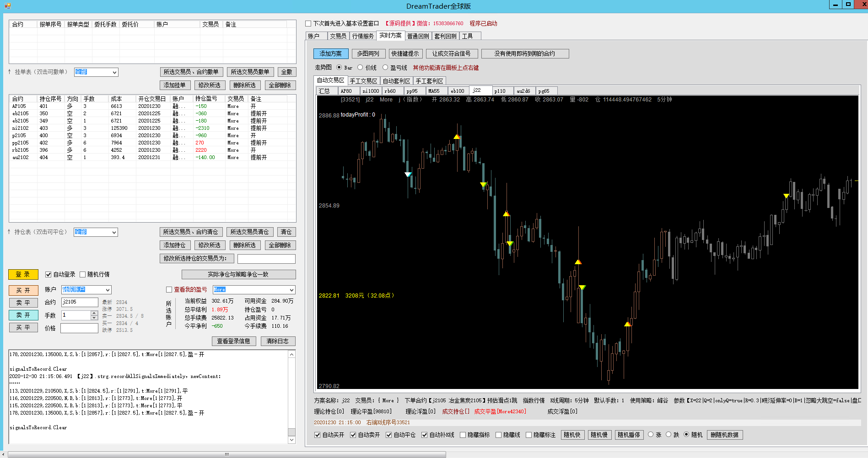868x458 pixels.
Task: Select AP80 chart tab
Action: pyautogui.click(x=349, y=91)
